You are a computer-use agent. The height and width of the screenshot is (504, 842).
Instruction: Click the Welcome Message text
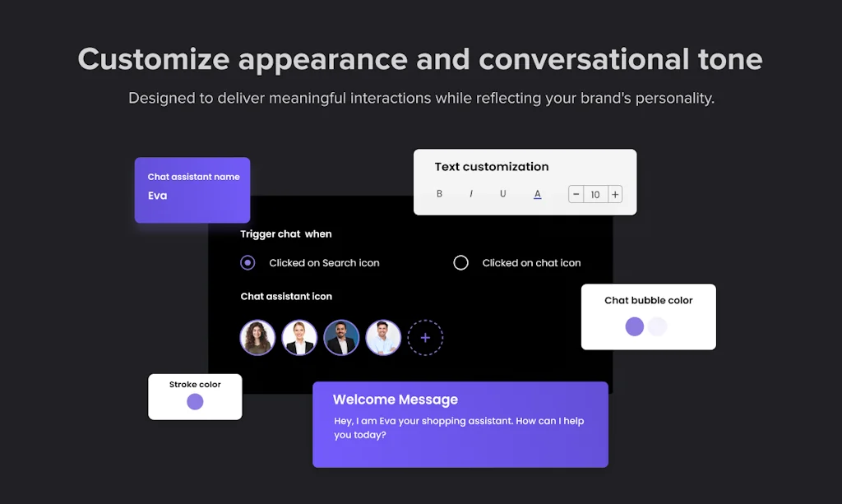(395, 400)
